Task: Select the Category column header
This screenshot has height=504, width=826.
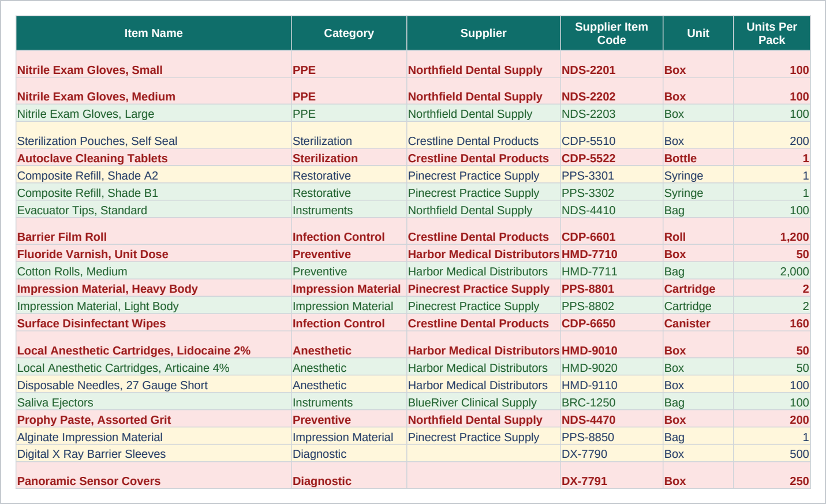Action: tap(349, 33)
